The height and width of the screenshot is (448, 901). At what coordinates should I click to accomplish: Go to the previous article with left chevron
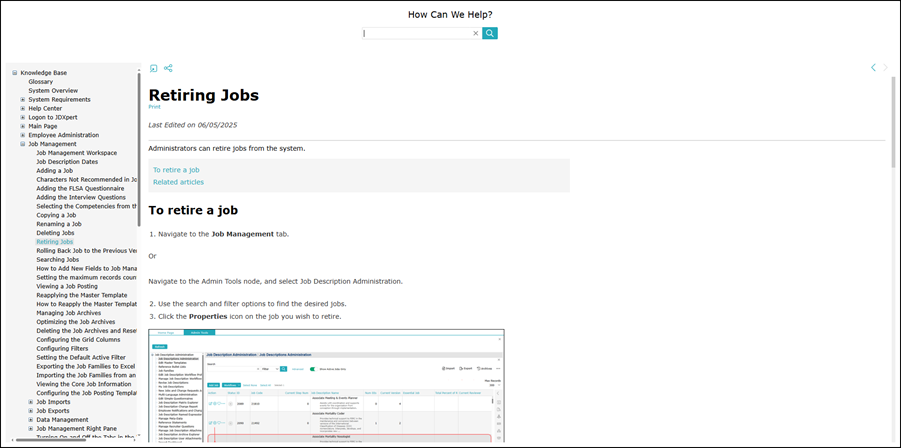[x=873, y=68]
